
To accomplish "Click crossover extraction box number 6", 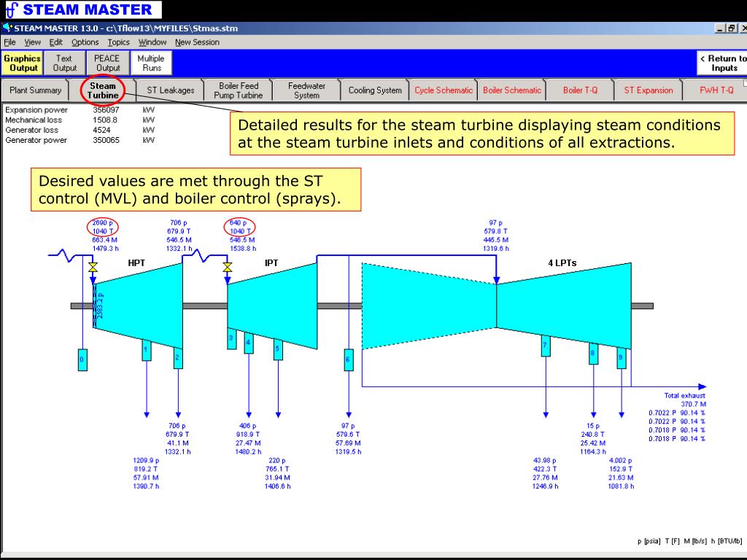I will coord(348,359).
